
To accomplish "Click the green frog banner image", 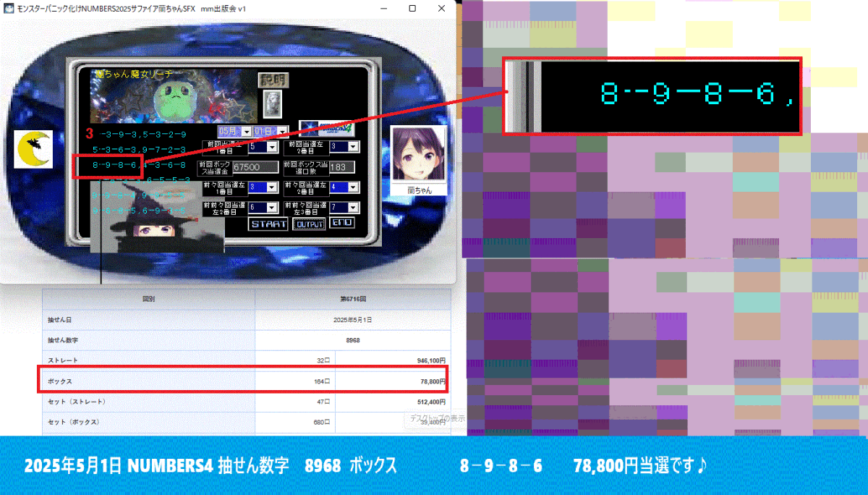I will (174, 96).
